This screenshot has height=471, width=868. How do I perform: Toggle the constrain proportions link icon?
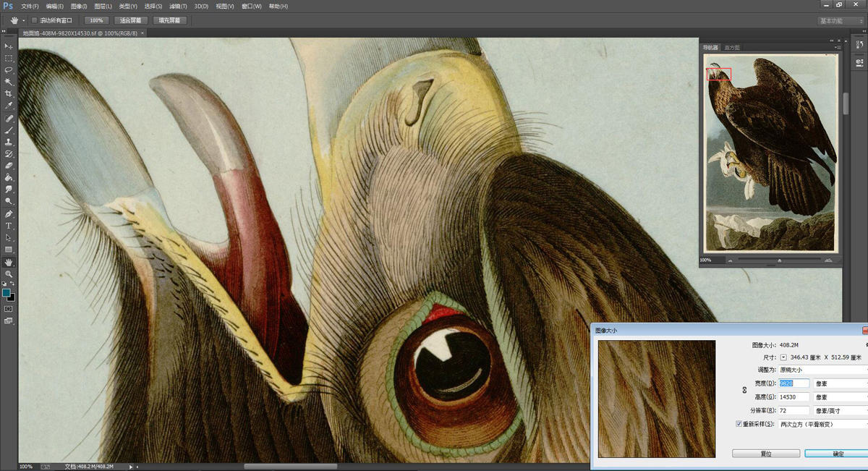click(744, 390)
